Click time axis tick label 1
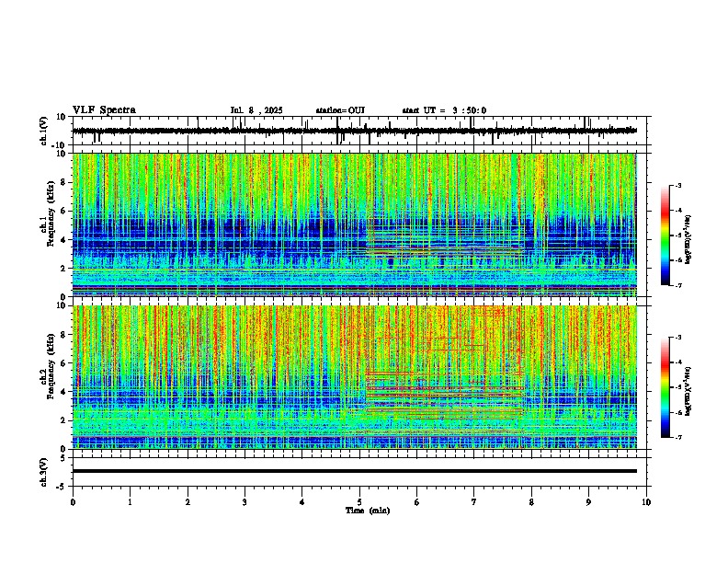728x563 pixels. pos(130,502)
